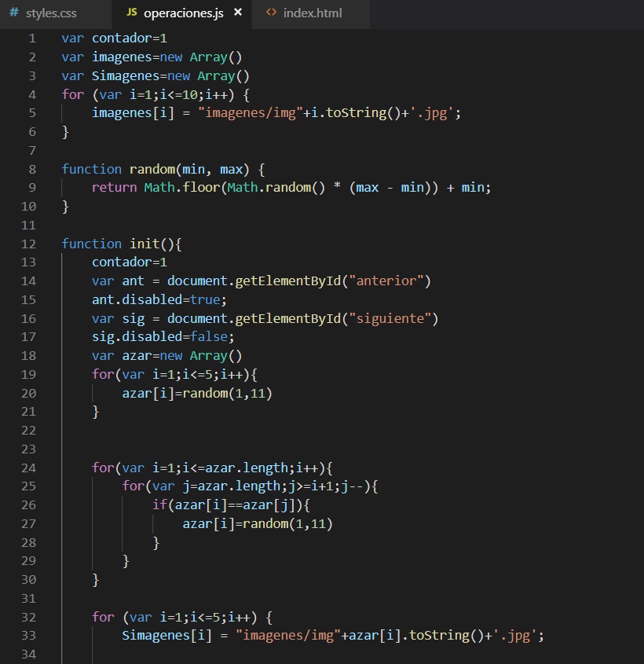
Task: Click the "siguiente" string on line 16
Action: pyautogui.click(x=390, y=318)
